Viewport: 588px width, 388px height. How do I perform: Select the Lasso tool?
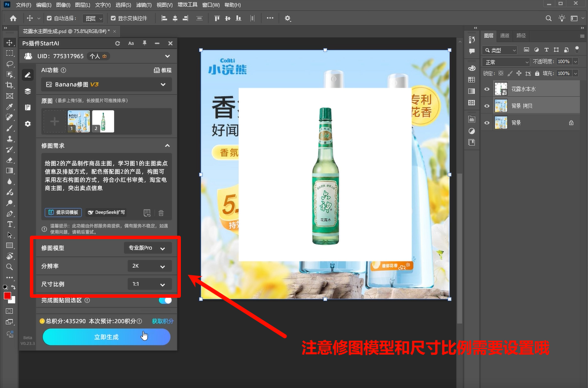(x=9, y=64)
